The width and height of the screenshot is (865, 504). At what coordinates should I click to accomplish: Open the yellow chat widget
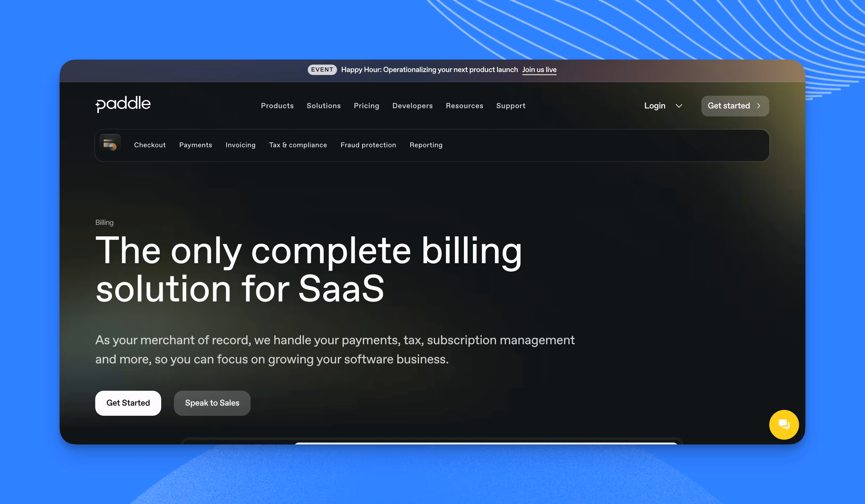click(784, 425)
